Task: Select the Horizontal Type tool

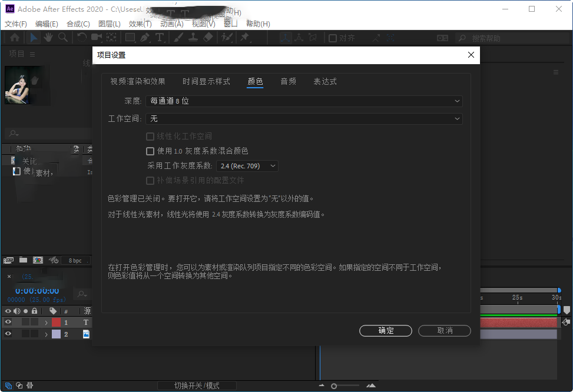Action: coord(160,37)
